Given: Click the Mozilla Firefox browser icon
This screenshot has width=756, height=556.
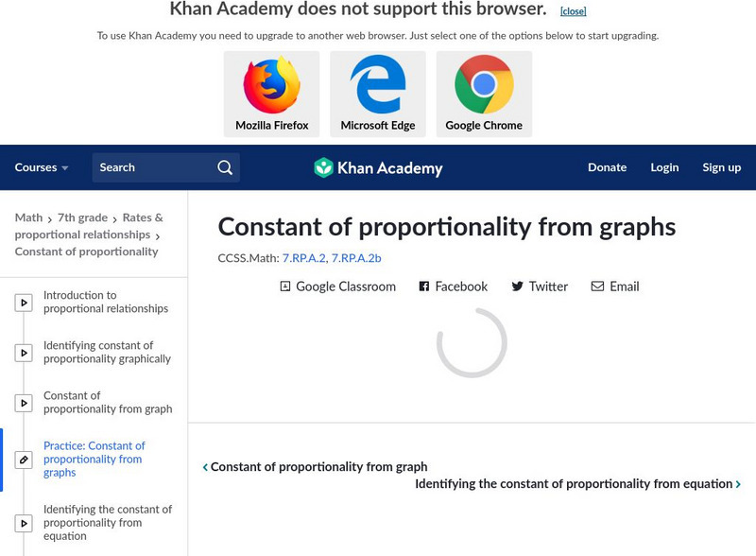Looking at the screenshot, I should (271, 86).
